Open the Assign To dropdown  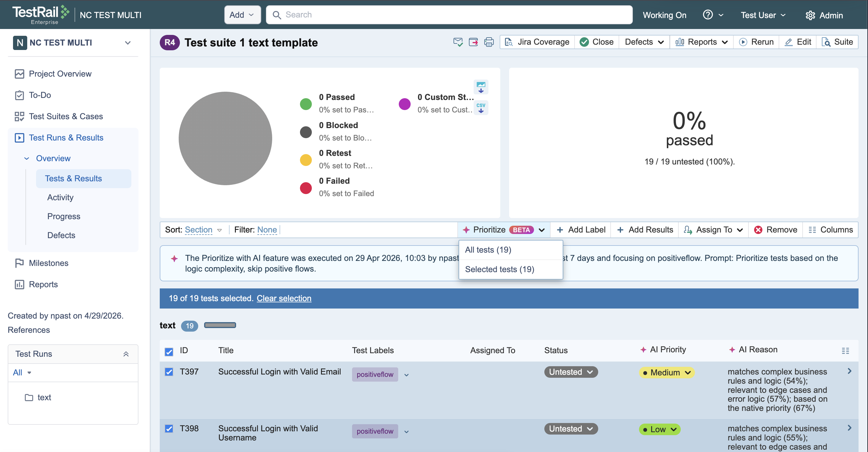(713, 230)
